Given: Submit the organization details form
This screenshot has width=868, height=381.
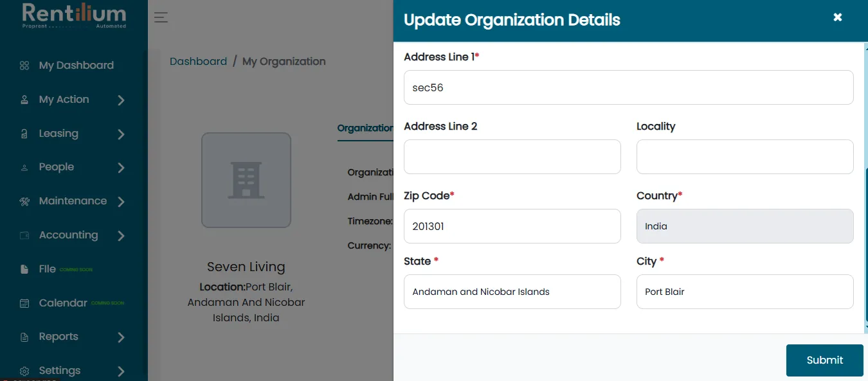Looking at the screenshot, I should click(824, 360).
